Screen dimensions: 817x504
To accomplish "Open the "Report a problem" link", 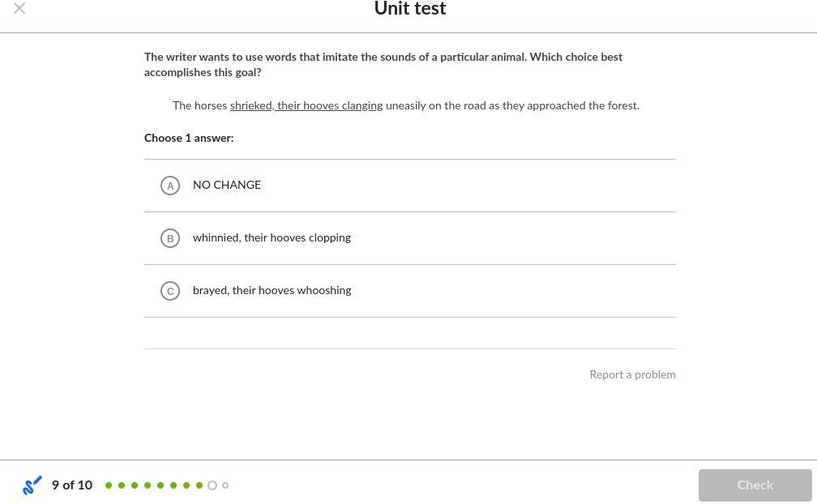I will coord(632,374).
